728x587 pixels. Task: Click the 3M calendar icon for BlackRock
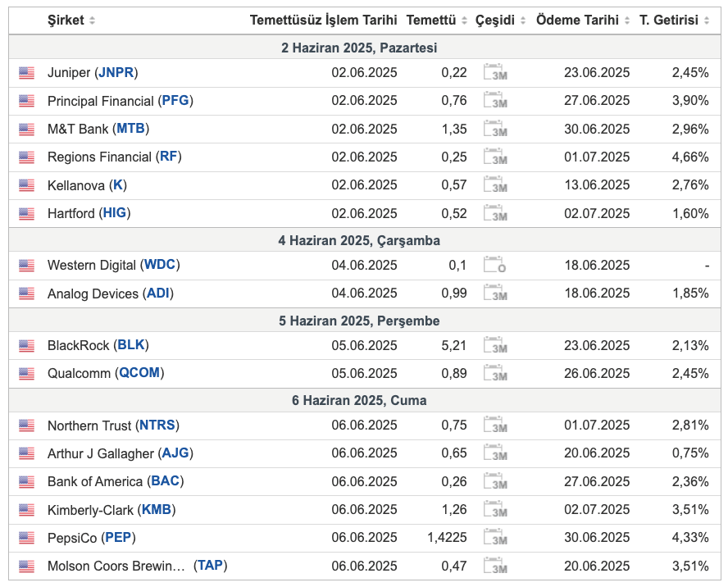click(495, 345)
